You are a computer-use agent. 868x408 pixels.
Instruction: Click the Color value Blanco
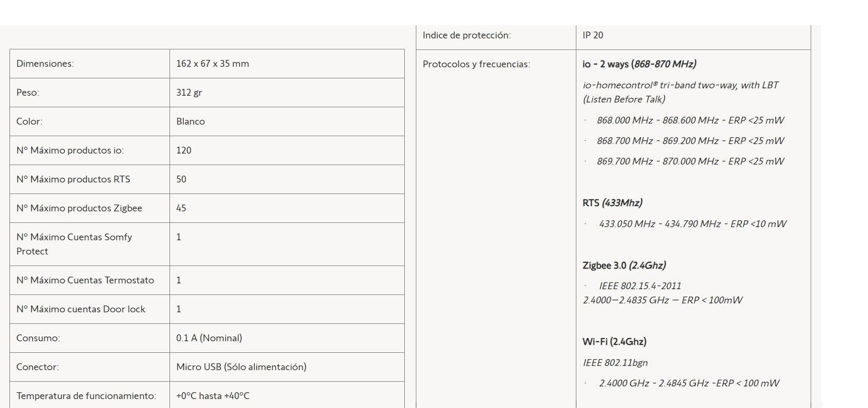(x=191, y=121)
